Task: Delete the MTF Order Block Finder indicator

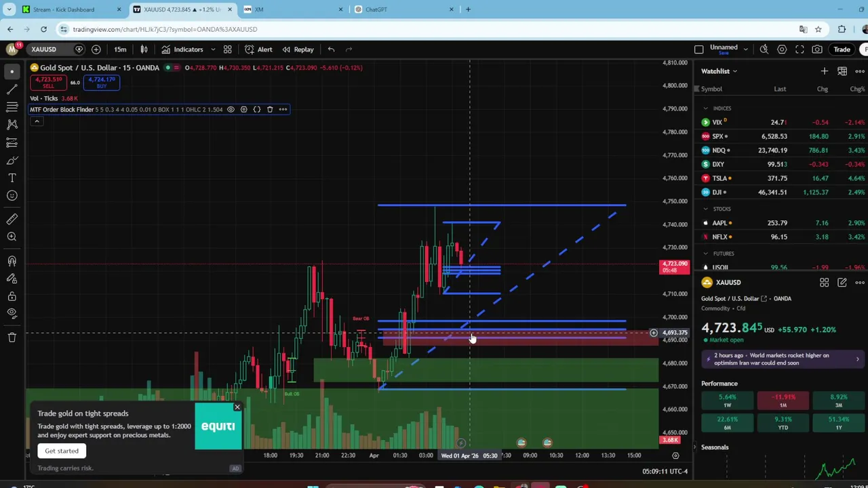Action: coord(270,109)
